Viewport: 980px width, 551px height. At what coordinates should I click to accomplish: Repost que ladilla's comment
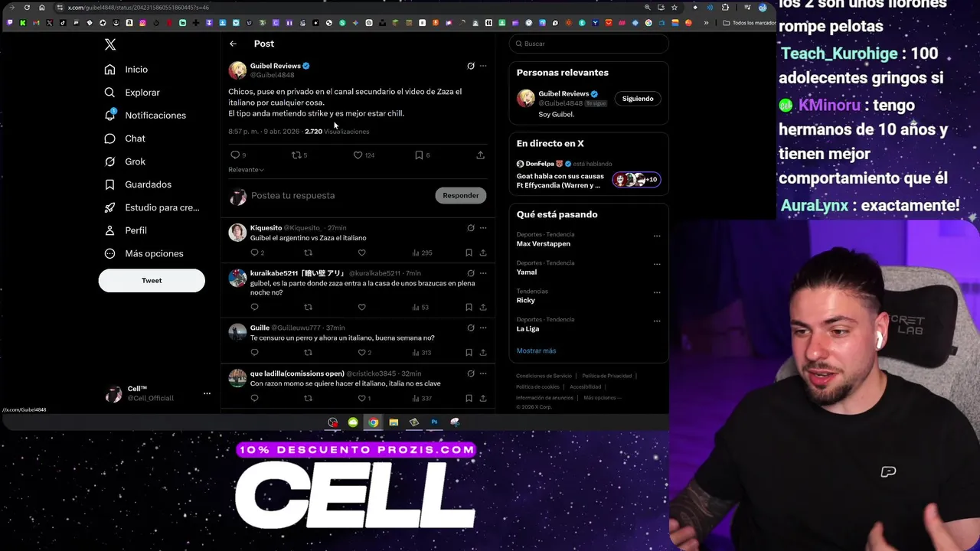point(308,399)
